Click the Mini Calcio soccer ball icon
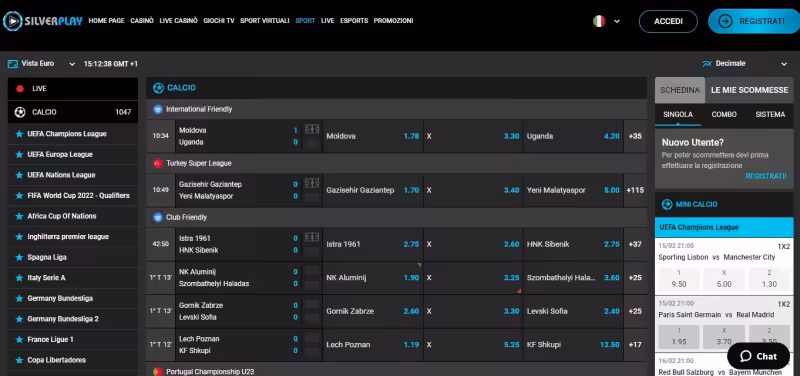 pyautogui.click(x=667, y=205)
